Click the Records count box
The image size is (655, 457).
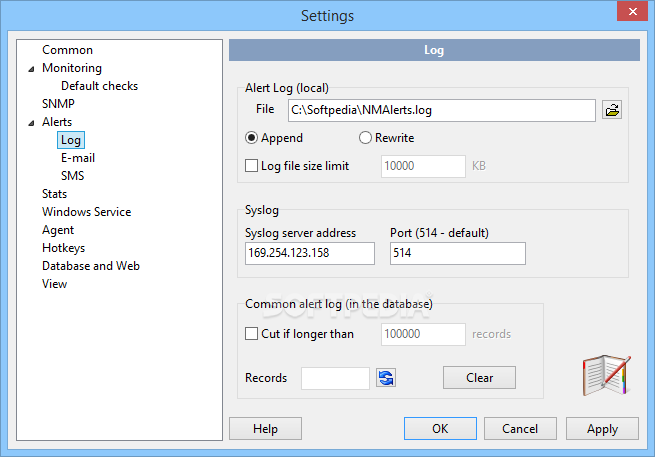(x=335, y=378)
